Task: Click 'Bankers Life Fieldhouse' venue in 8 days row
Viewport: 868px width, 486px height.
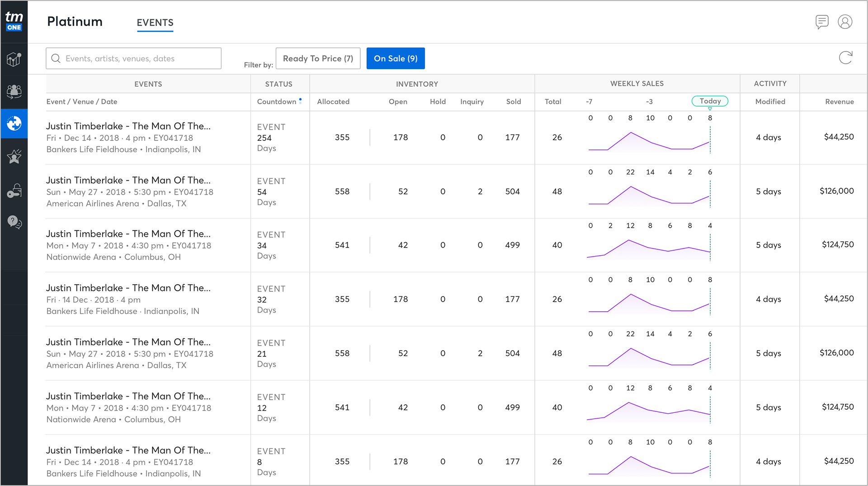Action: [92, 474]
